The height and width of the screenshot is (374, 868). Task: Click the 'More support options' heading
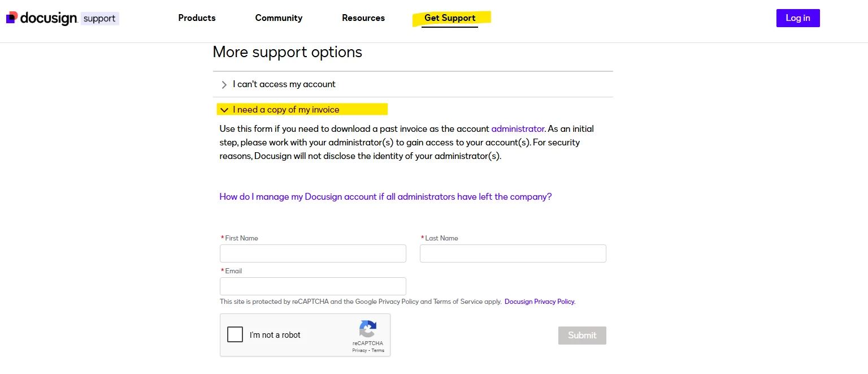[288, 52]
